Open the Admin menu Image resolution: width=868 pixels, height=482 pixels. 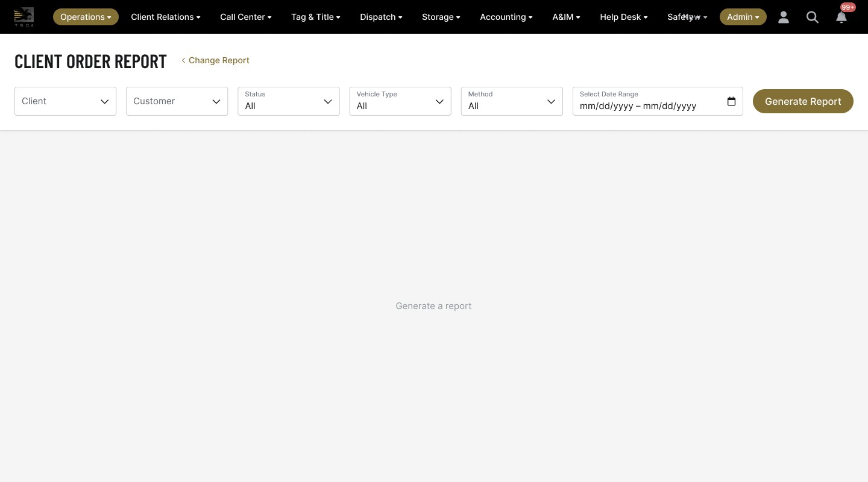tap(743, 17)
